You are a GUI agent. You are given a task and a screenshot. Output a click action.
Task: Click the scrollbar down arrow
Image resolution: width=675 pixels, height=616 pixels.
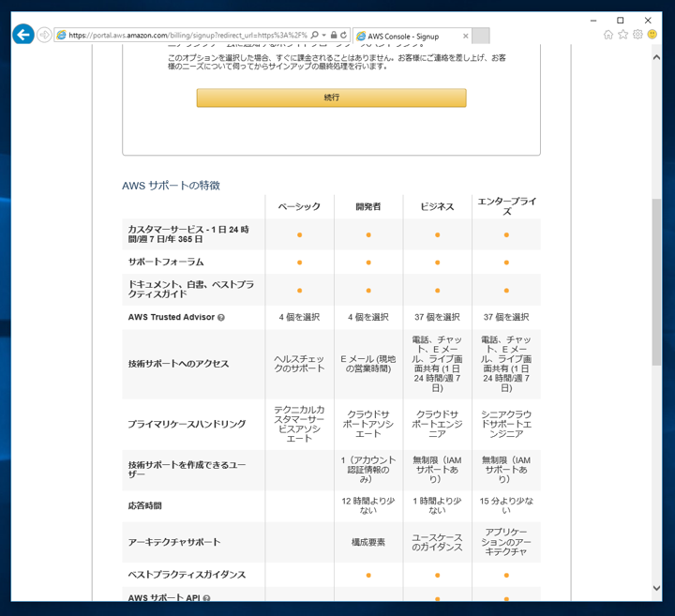tap(656, 588)
